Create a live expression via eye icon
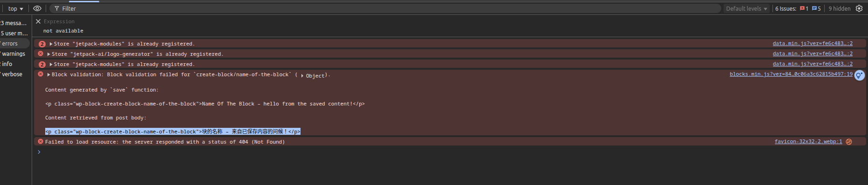 pos(37,8)
